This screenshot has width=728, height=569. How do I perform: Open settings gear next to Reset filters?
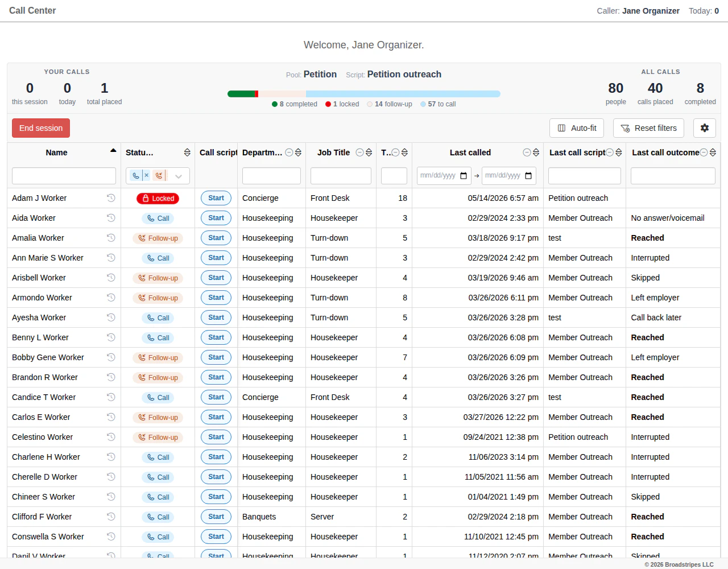pyautogui.click(x=705, y=128)
